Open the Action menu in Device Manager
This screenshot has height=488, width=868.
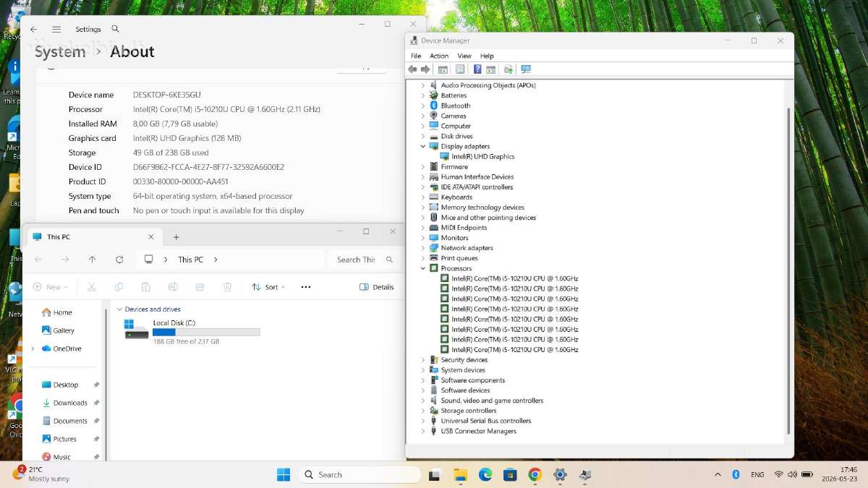pos(439,56)
